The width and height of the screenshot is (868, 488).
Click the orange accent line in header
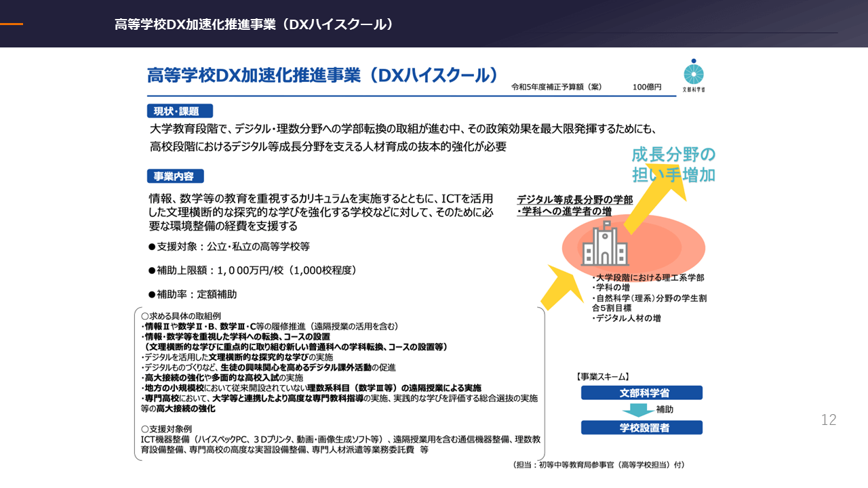click(12, 24)
